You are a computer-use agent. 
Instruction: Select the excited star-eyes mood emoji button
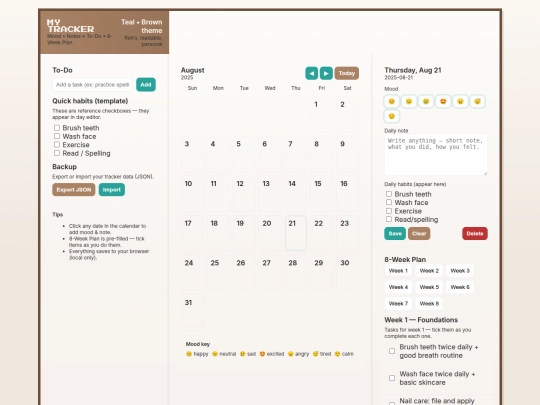click(x=443, y=101)
